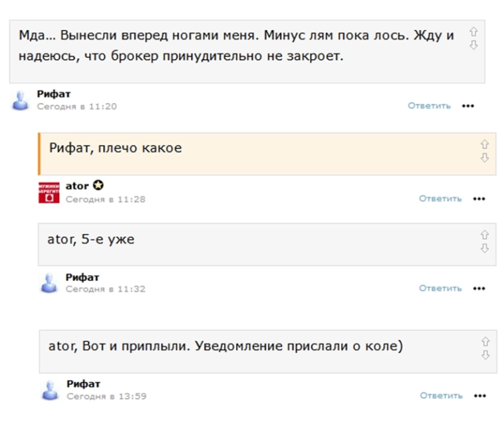504x428 pixels.
Task: Open ator's profile via the username
Action: click(76, 186)
